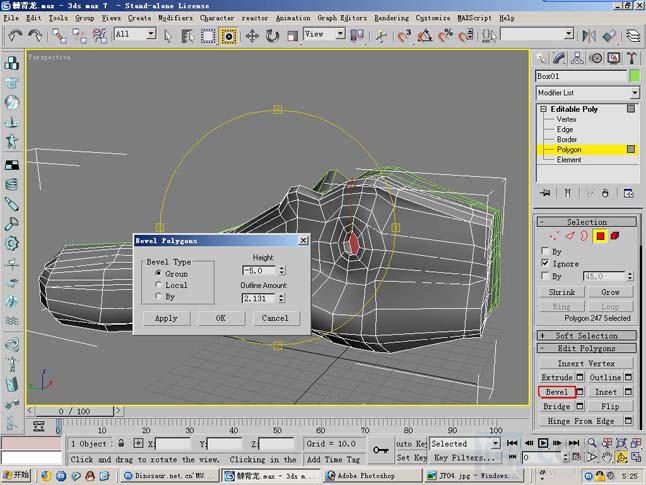Enable By Angle checkbox beside 45.0

pos(545,275)
